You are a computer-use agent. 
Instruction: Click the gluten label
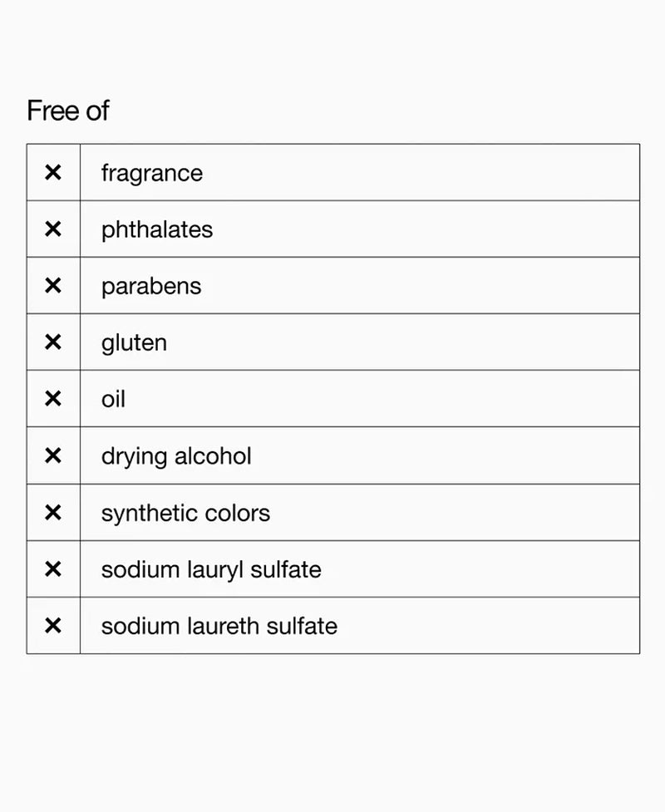(134, 343)
